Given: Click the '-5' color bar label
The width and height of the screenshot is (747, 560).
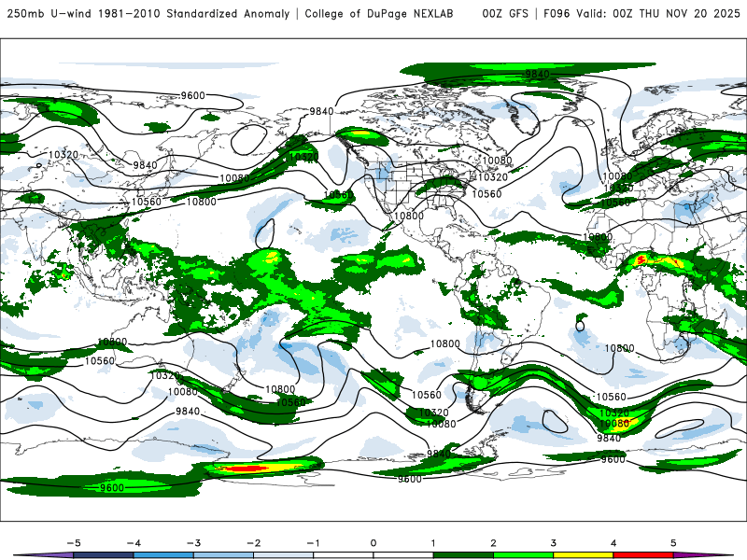Looking at the screenshot, I should point(74,543).
